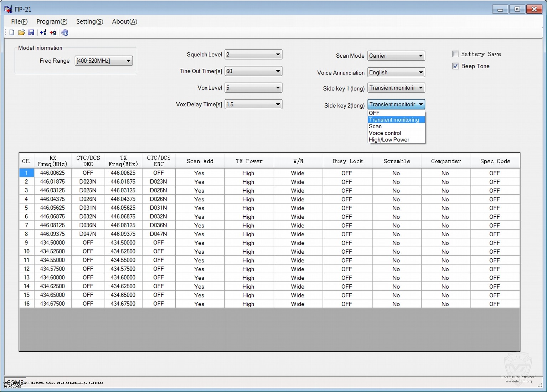Click the ПР-21 app icon in title bar
The image size is (547, 392).
coord(8,9)
